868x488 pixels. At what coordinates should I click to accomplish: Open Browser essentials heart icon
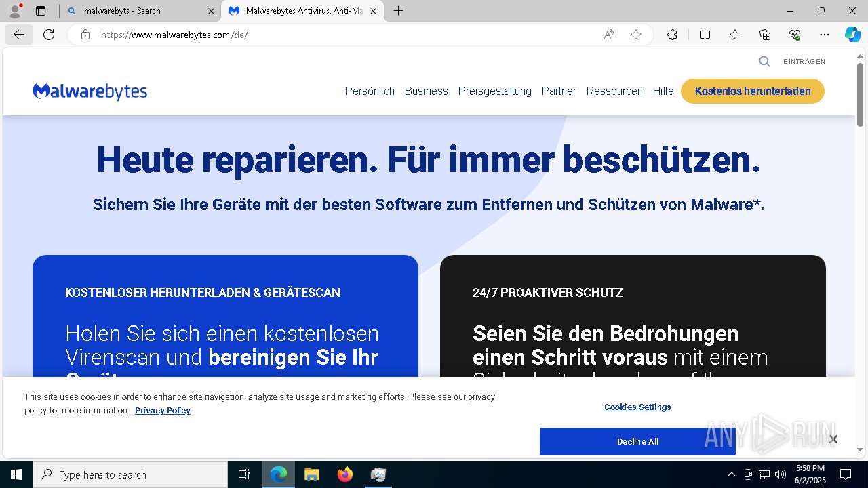pyautogui.click(x=795, y=35)
